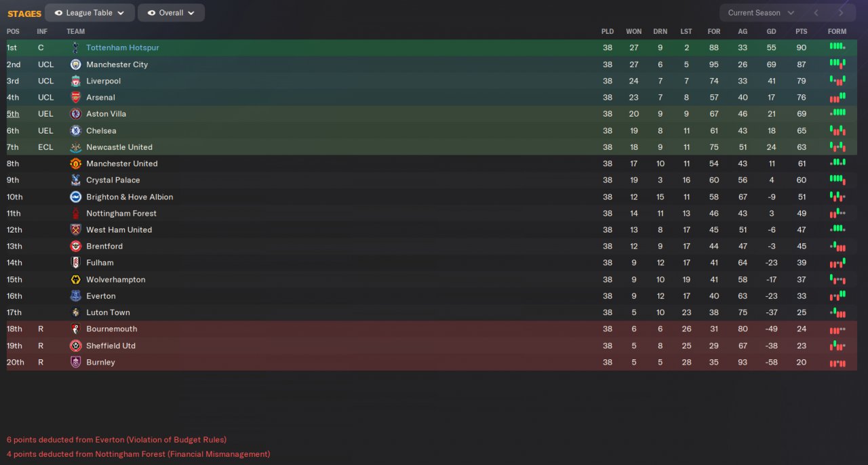The width and height of the screenshot is (868, 465).
Task: Click the Manchester City club badge
Action: click(x=75, y=64)
